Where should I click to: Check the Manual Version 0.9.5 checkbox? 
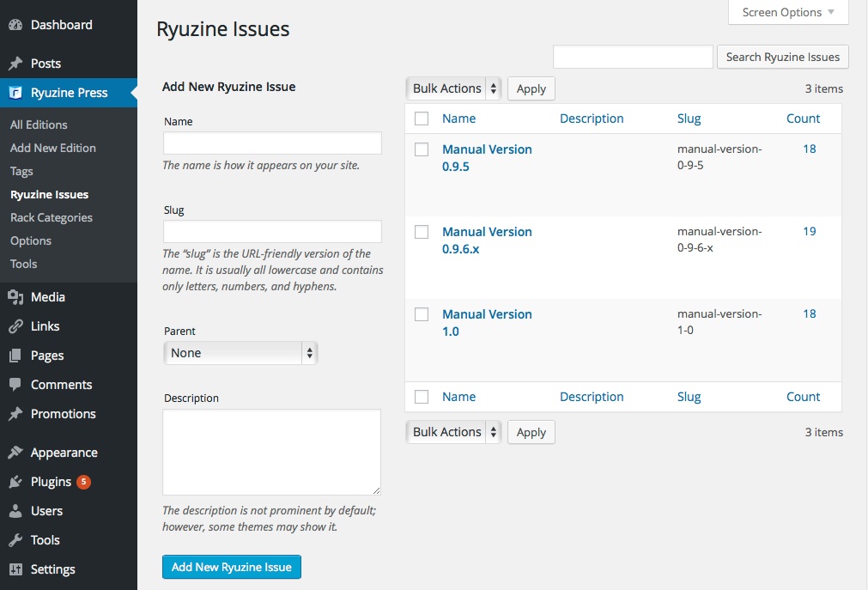point(422,149)
